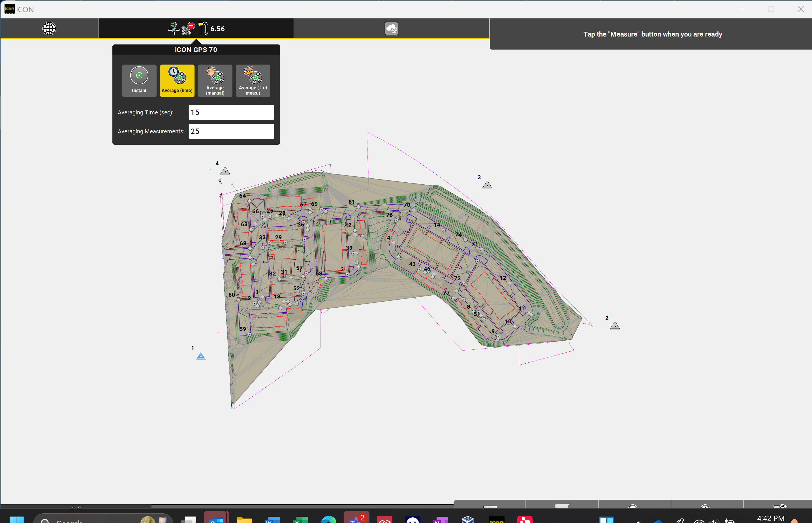The image size is (812, 523).
Task: Click the antenna pole height icon
Action: point(203,29)
